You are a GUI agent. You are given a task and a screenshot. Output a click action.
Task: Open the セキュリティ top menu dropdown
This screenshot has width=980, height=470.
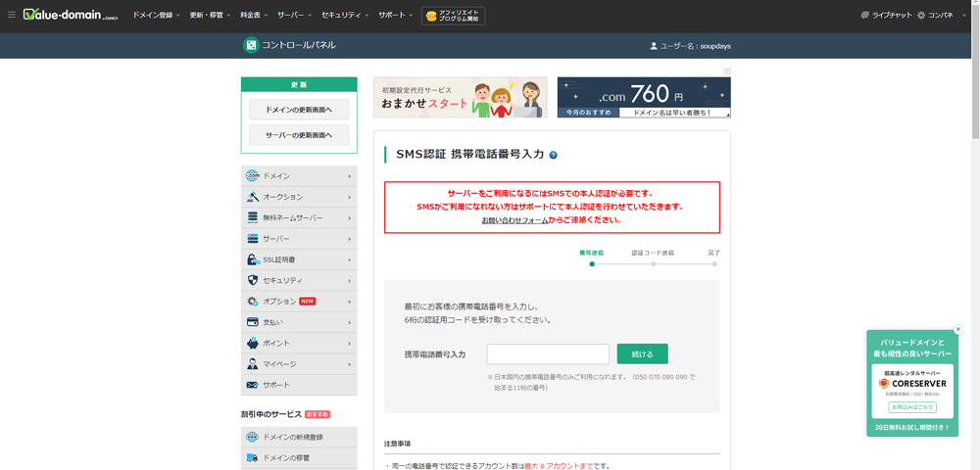click(x=345, y=15)
